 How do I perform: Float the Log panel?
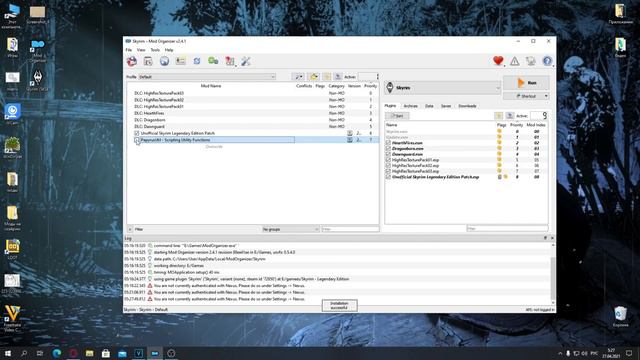coord(545,238)
